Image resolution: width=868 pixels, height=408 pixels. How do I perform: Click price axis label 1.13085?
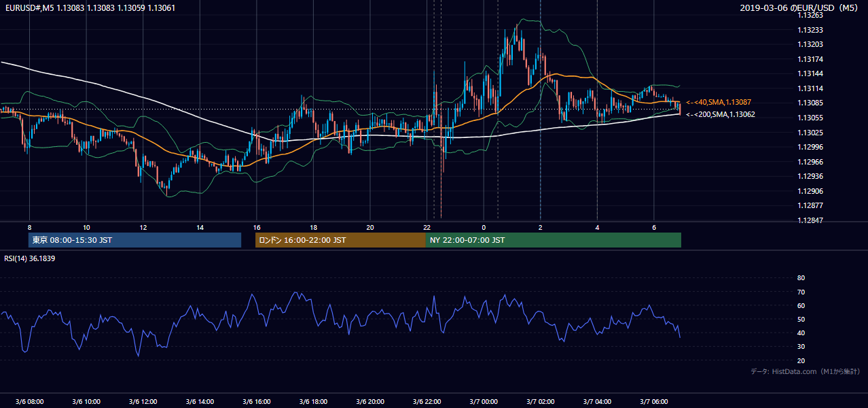click(810, 103)
